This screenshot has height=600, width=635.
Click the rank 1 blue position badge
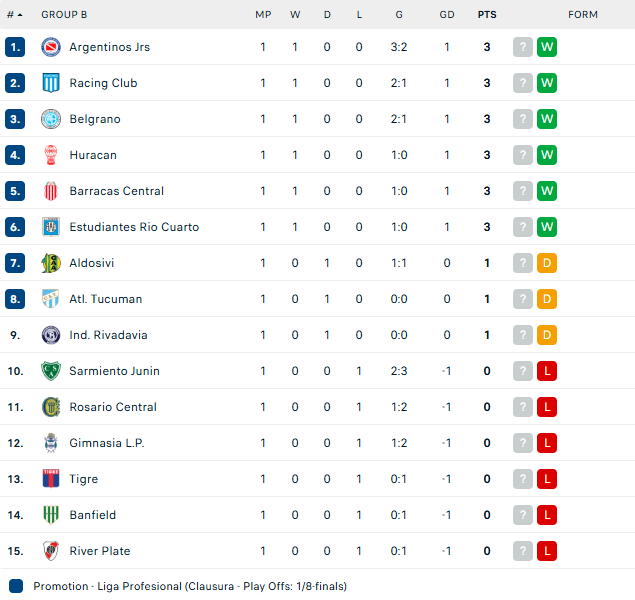pyautogui.click(x=15, y=47)
